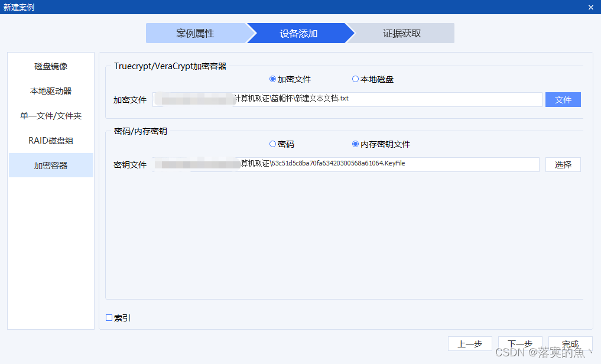This screenshot has height=364, width=601.
Task: Open the 证据获取 step
Action: point(402,33)
